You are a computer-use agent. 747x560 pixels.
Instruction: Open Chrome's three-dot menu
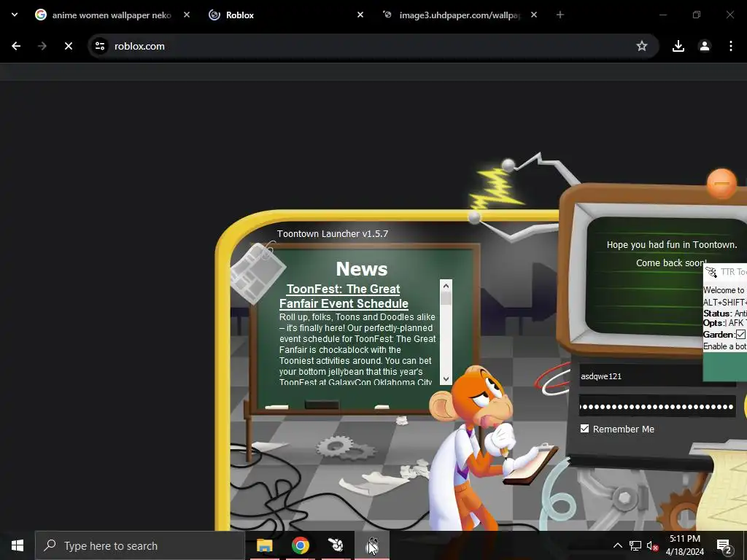point(731,46)
